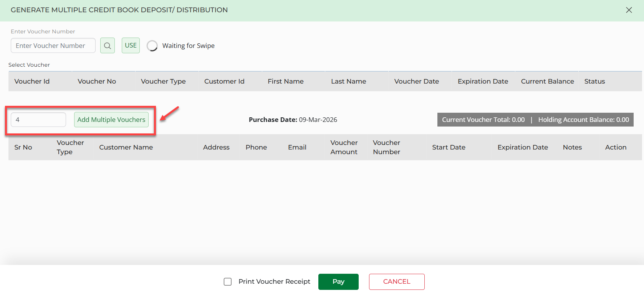Click the voucher quantity field showing 4
Viewport: 644px width, 296px height.
click(38, 120)
